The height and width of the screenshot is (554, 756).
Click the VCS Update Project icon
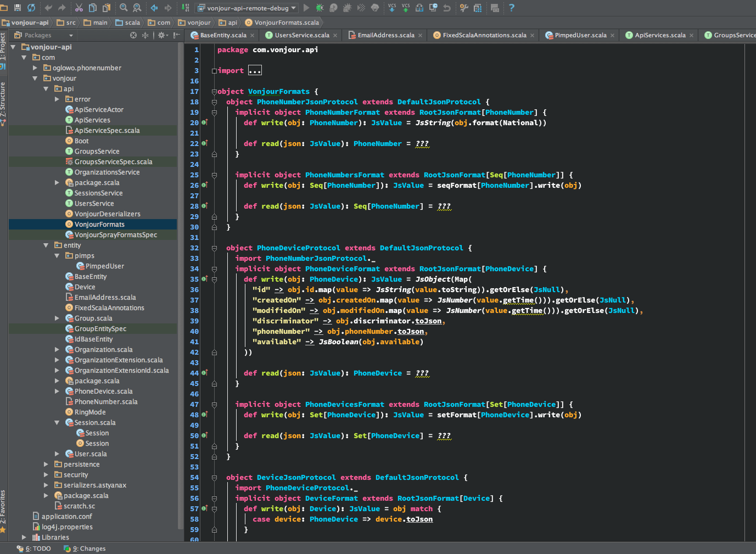point(392,8)
